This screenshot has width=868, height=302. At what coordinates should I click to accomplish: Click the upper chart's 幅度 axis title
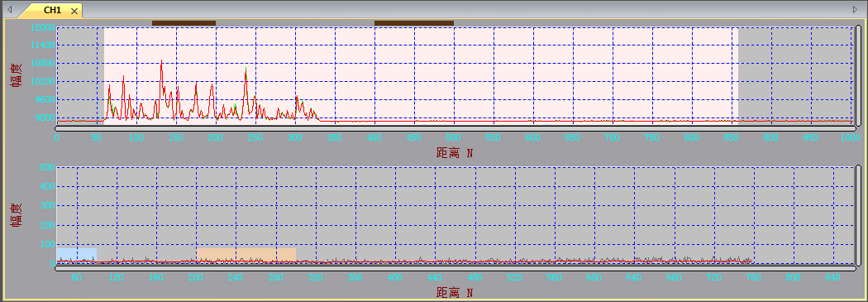tap(17, 75)
